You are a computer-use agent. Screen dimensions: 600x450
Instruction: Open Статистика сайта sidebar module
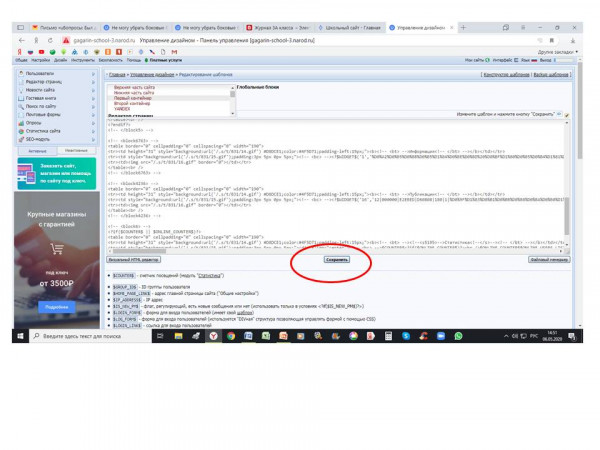pos(43,131)
